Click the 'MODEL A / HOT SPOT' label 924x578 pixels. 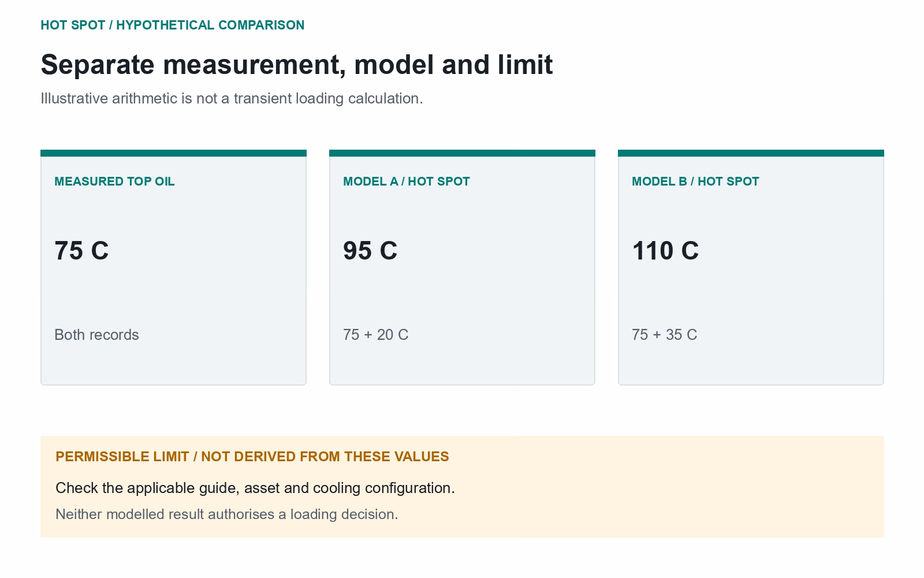pos(407,181)
